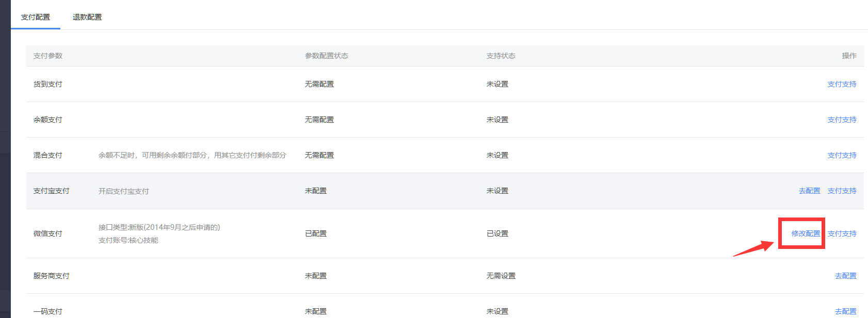
Task: Open 支付支持 for 支付宝支付
Action: pyautogui.click(x=842, y=191)
